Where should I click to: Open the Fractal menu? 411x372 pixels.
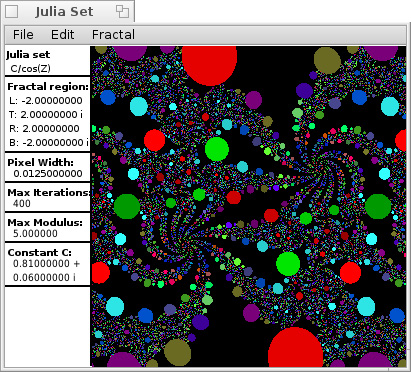(x=113, y=35)
